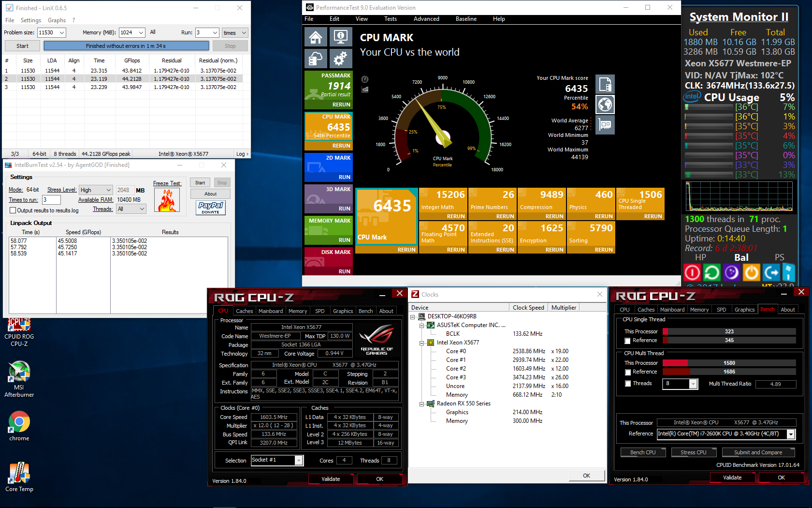This screenshot has height=508, width=812.
Task: Open CPUID ROG CPU-Z desktop shortcut
Action: (19, 332)
